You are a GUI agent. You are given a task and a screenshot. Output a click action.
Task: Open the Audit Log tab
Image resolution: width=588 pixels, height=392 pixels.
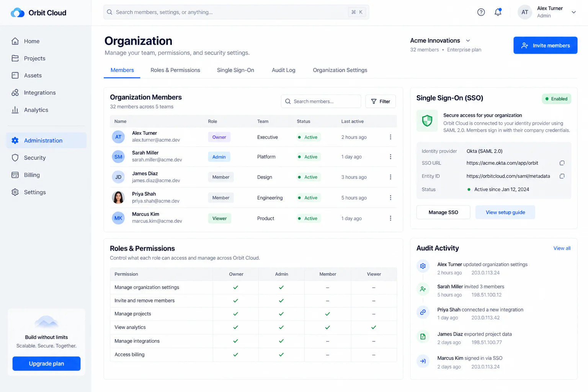284,70
